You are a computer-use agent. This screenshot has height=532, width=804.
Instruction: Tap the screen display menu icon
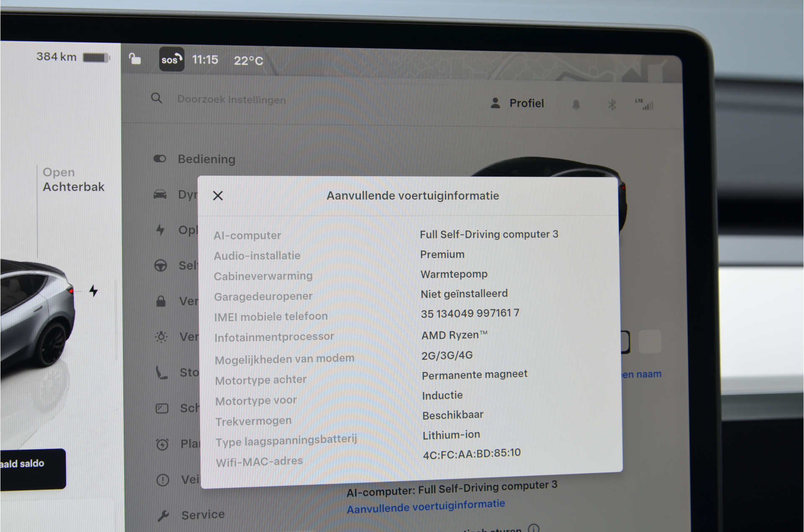tap(162, 408)
